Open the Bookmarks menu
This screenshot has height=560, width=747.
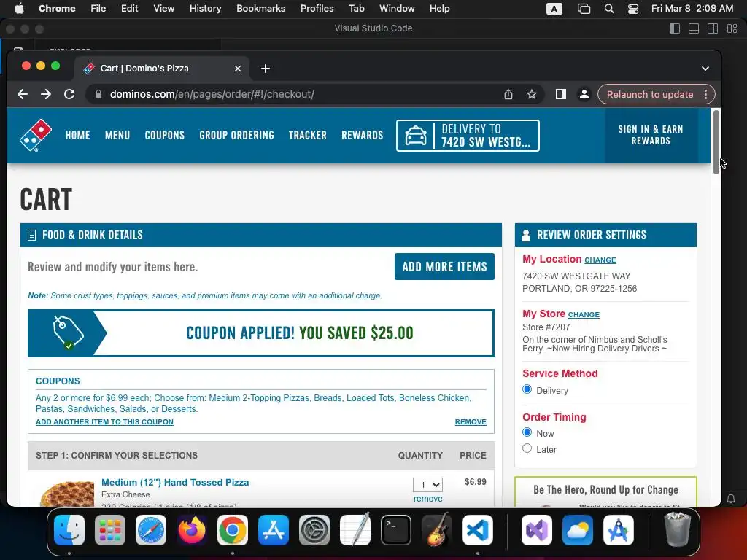(x=260, y=9)
